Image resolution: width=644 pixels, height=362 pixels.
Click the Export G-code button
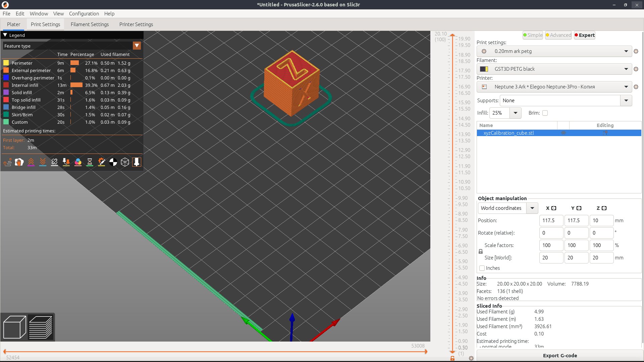click(559, 356)
